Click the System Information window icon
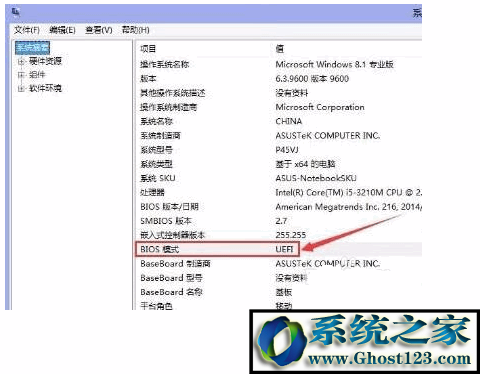The height and width of the screenshot is (374, 480). click(15, 13)
